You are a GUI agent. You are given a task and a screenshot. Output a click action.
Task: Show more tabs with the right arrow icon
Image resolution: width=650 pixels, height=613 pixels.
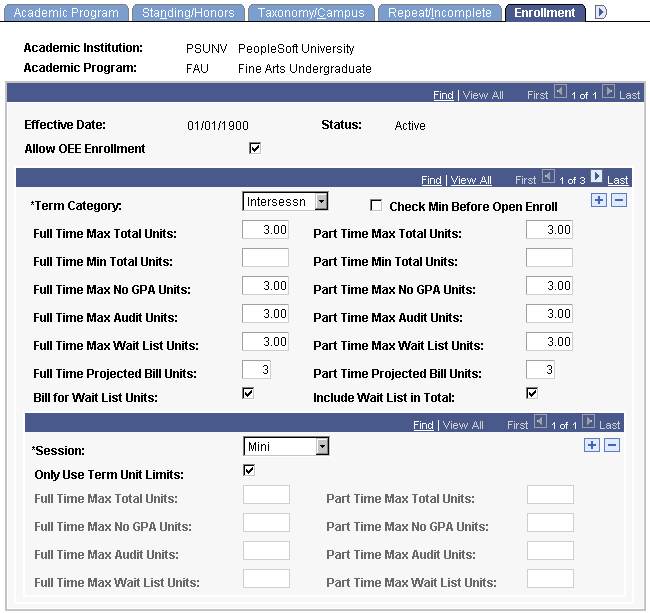(x=600, y=12)
